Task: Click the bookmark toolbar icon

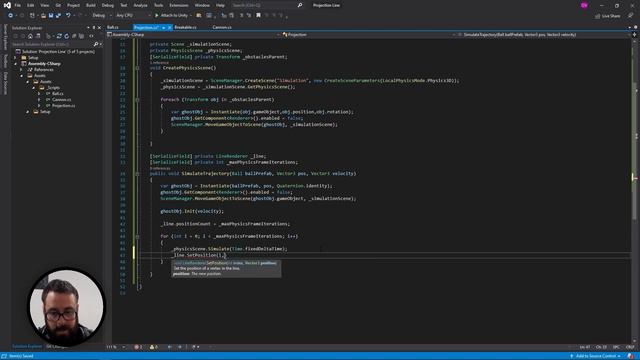Action: tap(258, 16)
